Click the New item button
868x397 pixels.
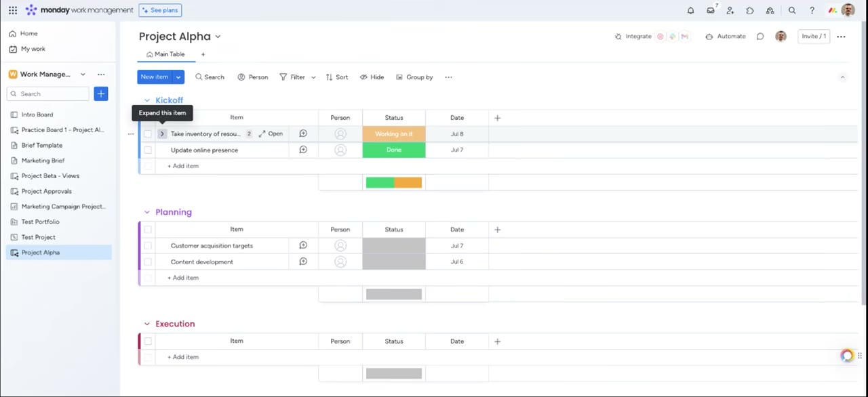155,77
